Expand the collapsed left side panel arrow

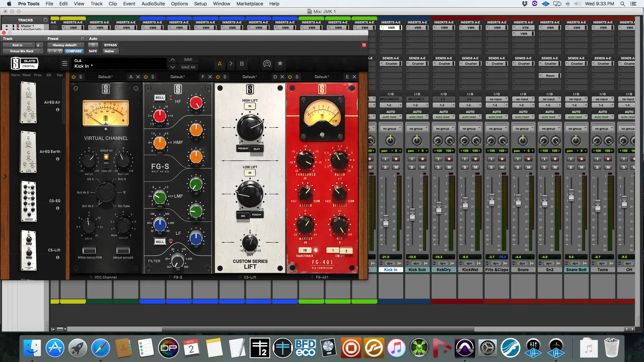point(5,176)
